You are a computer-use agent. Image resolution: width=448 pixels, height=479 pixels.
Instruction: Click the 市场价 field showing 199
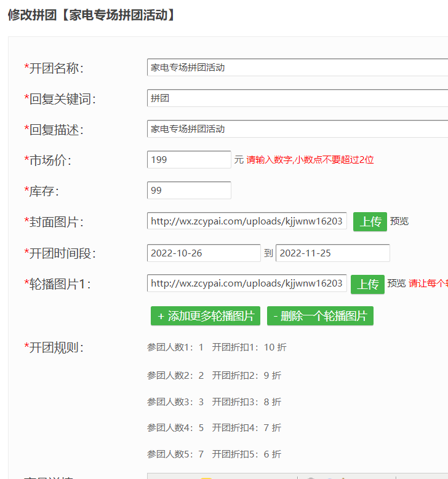click(x=189, y=160)
